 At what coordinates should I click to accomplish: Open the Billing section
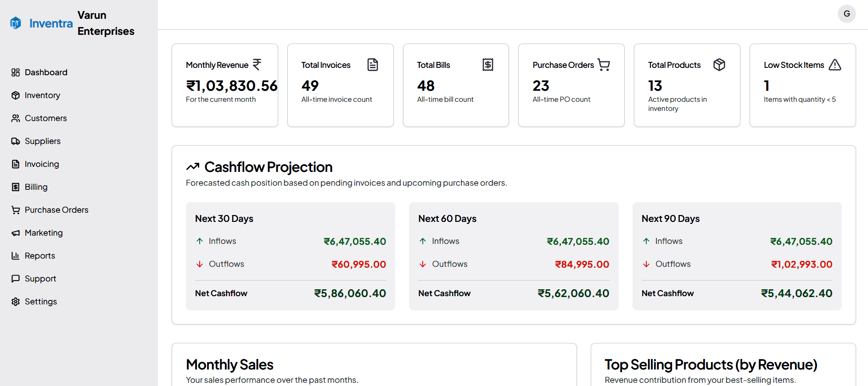(x=36, y=187)
